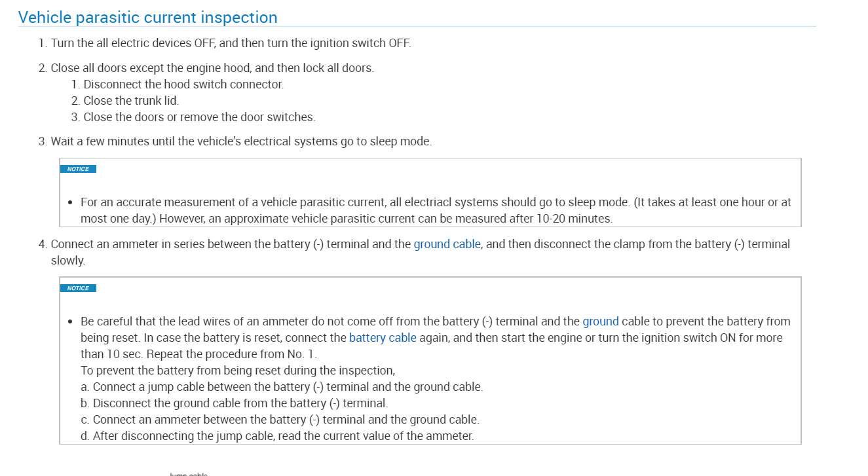The width and height of the screenshot is (868, 476).
Task: Open the 'battery cable' hyperlink
Action: (383, 338)
